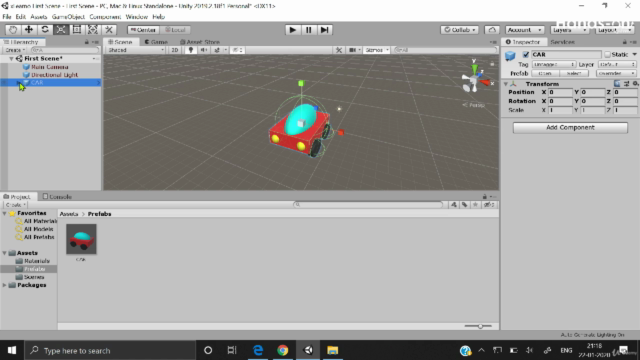Screen dimensions: 640x360
Task: Open the cloud services button
Action: [492, 30]
